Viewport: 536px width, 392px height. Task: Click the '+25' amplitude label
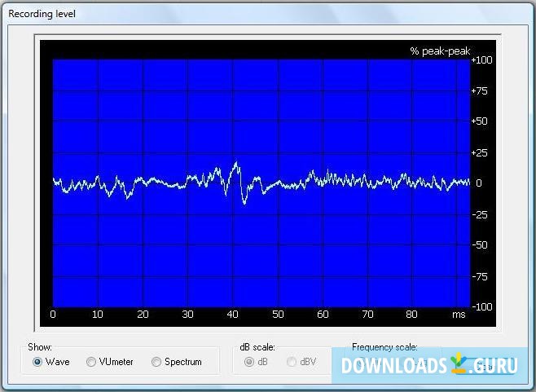pyautogui.click(x=479, y=153)
